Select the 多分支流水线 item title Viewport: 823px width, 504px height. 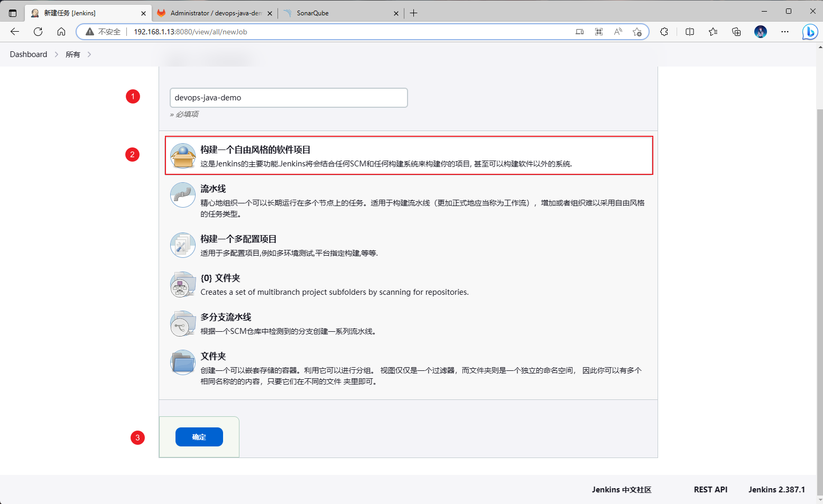coord(226,317)
